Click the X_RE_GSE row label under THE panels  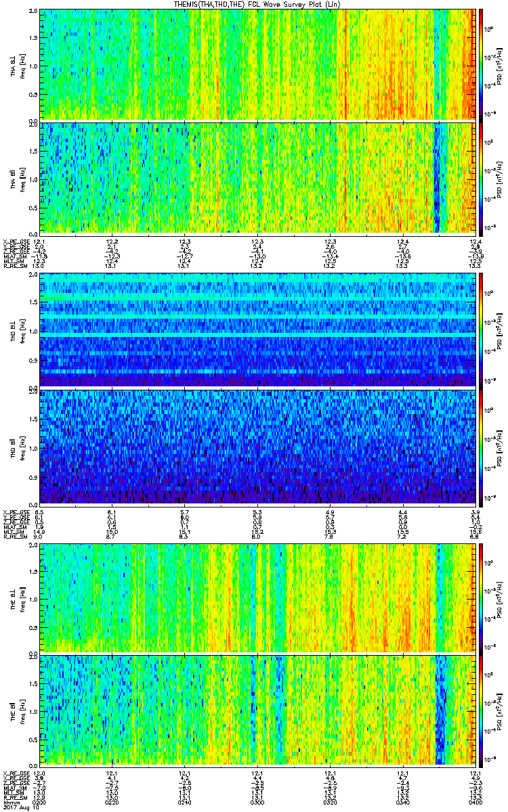(16, 772)
